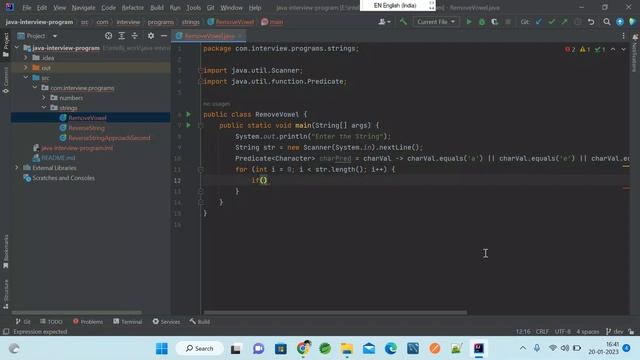Click the Project panel horizontal scrollbar
Image resolution: width=640 pixels, height=360 pixels.
(x=77, y=313)
